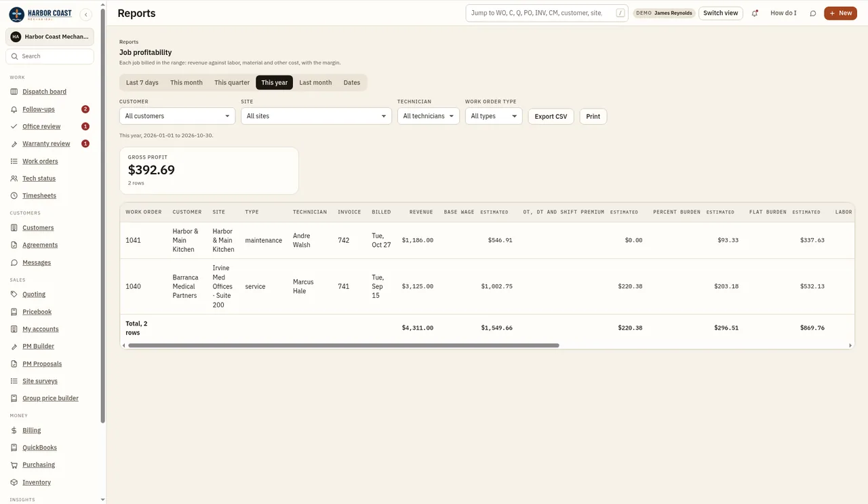Image resolution: width=868 pixels, height=504 pixels.
Task: Click the Purchasing cart icon
Action: tap(15, 465)
